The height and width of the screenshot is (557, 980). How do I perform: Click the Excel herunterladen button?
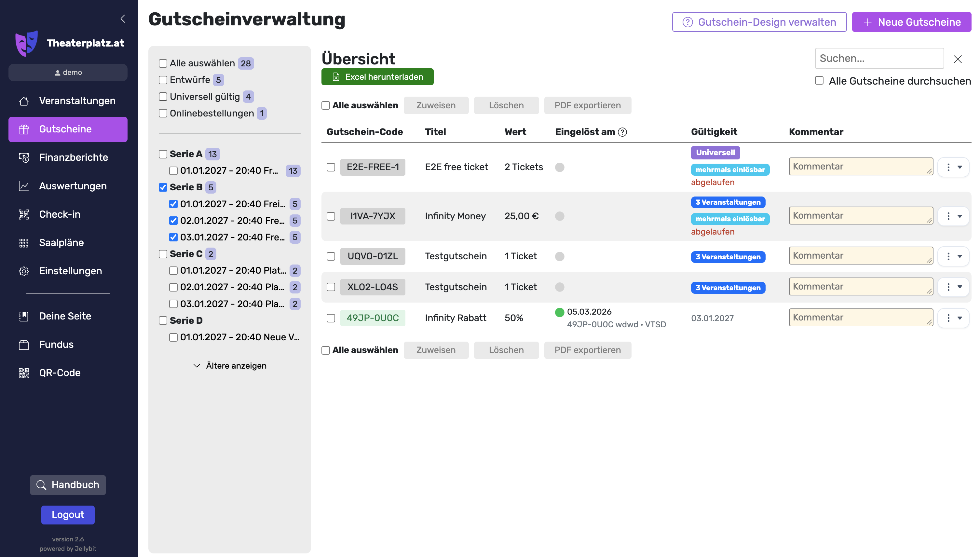(377, 77)
